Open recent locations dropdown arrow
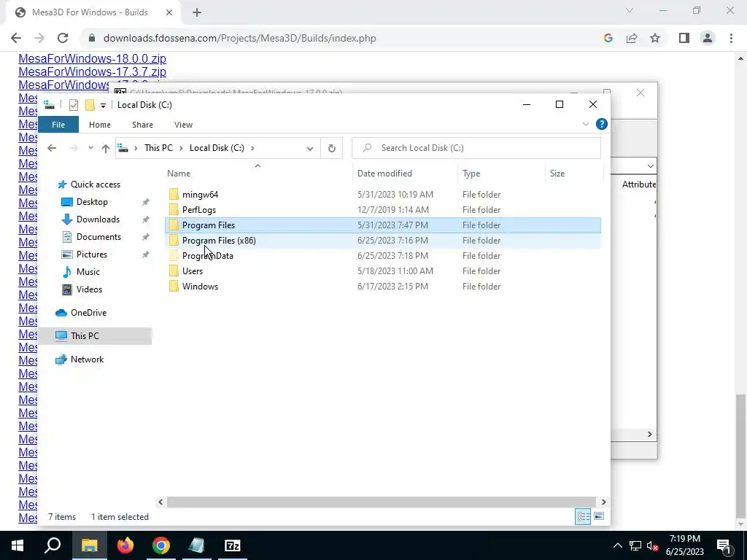747x560 pixels. click(x=90, y=148)
